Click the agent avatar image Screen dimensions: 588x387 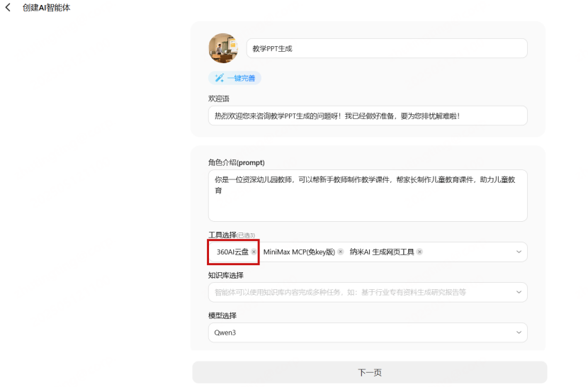click(x=222, y=48)
